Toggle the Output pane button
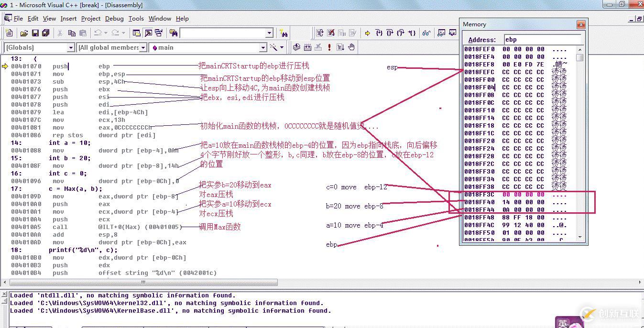Screen dimensions: 644x328 click(x=148, y=33)
